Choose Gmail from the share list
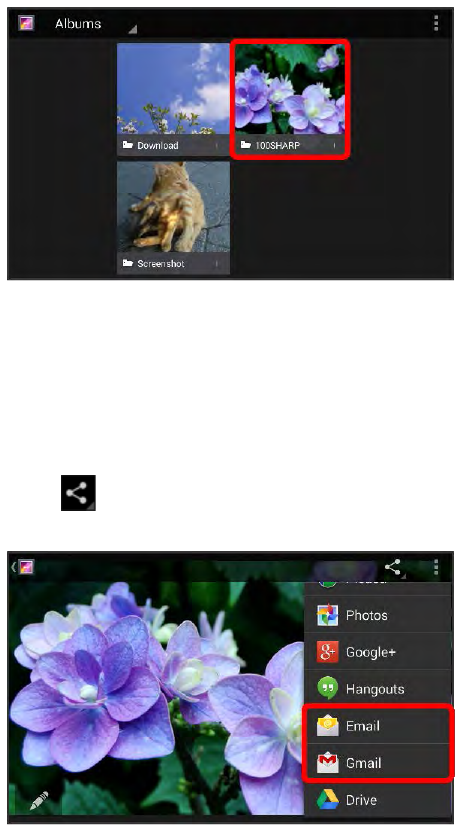The width and height of the screenshot is (459, 831). click(378, 763)
